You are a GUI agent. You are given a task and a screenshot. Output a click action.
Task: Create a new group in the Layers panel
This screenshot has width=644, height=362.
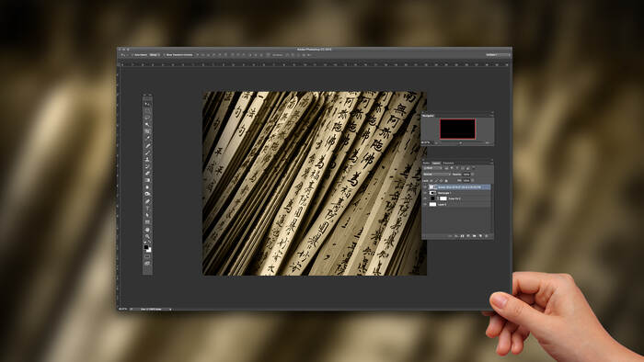pyautogui.click(x=474, y=236)
